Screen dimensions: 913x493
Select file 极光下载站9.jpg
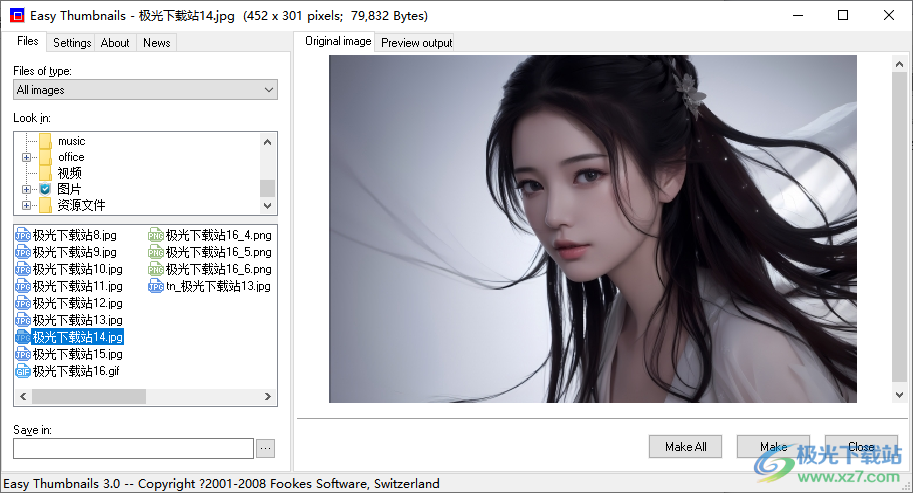75,252
